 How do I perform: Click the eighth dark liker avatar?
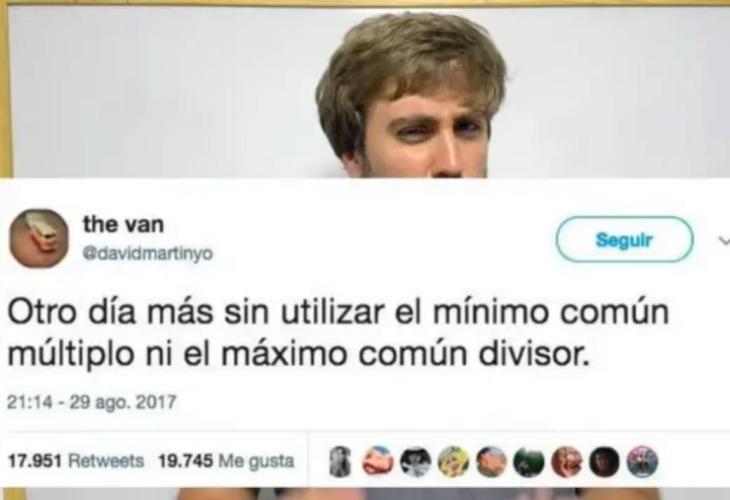(x=605, y=461)
